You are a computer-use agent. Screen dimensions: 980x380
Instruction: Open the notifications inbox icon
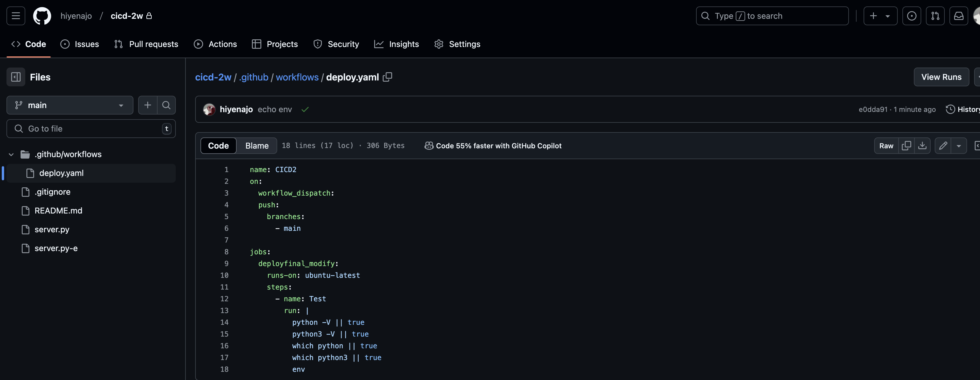959,16
